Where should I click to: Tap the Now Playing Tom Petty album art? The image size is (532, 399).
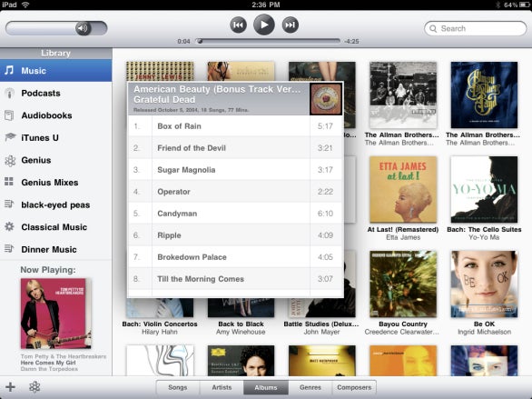pyautogui.click(x=56, y=314)
